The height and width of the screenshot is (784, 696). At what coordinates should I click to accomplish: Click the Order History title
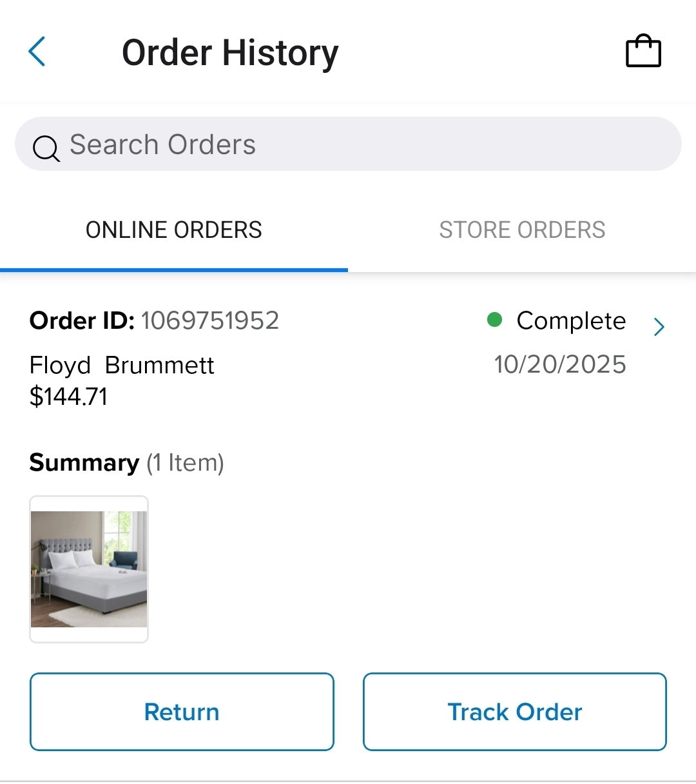pyautogui.click(x=230, y=53)
